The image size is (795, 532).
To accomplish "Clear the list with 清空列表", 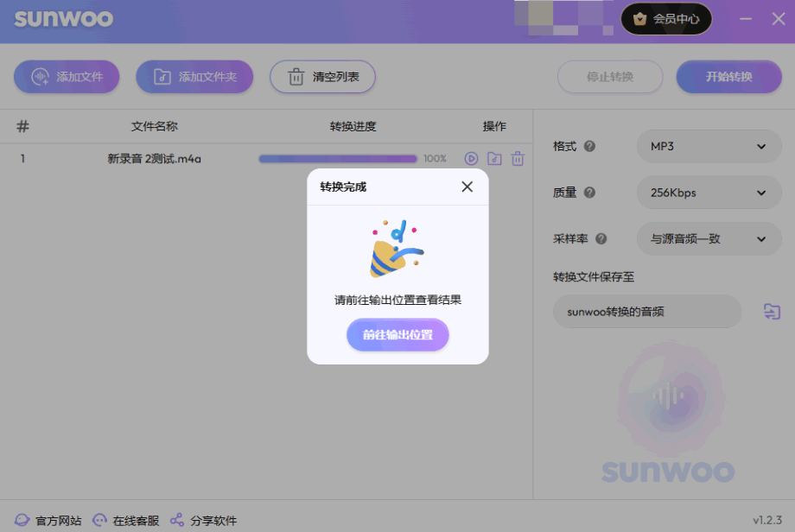I will (321, 77).
